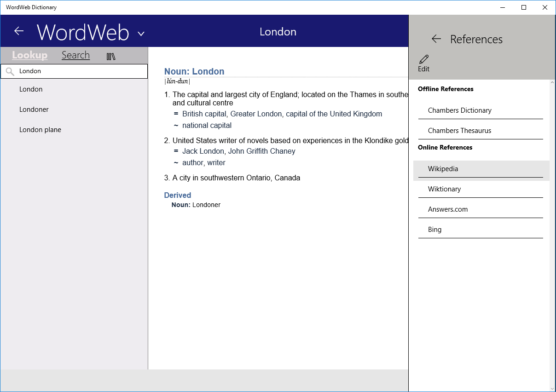Open the Jack London link
The height and width of the screenshot is (392, 556).
[203, 151]
